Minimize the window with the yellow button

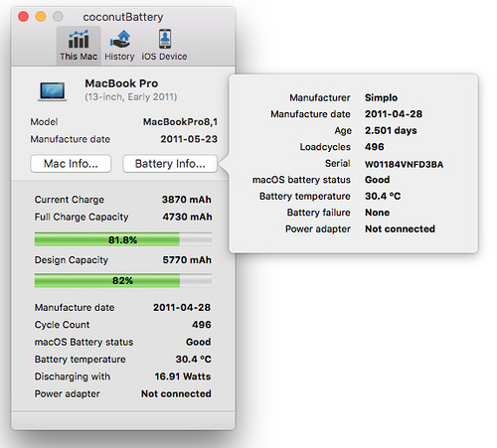click(41, 16)
